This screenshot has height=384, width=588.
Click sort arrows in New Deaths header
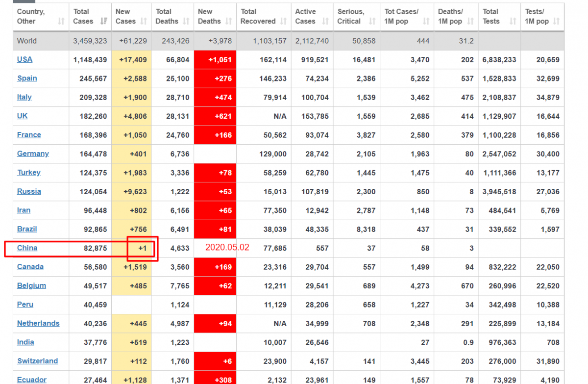229,21
